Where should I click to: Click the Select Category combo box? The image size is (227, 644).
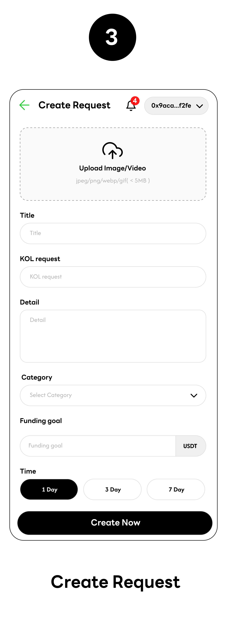pos(113,395)
